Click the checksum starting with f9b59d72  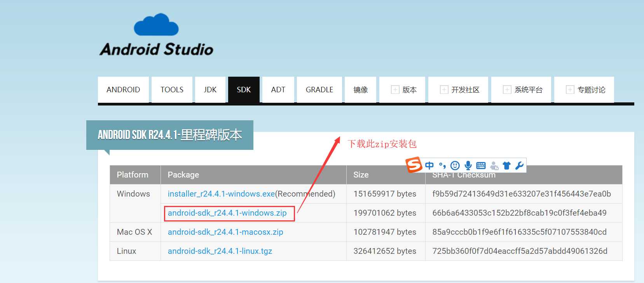click(522, 194)
